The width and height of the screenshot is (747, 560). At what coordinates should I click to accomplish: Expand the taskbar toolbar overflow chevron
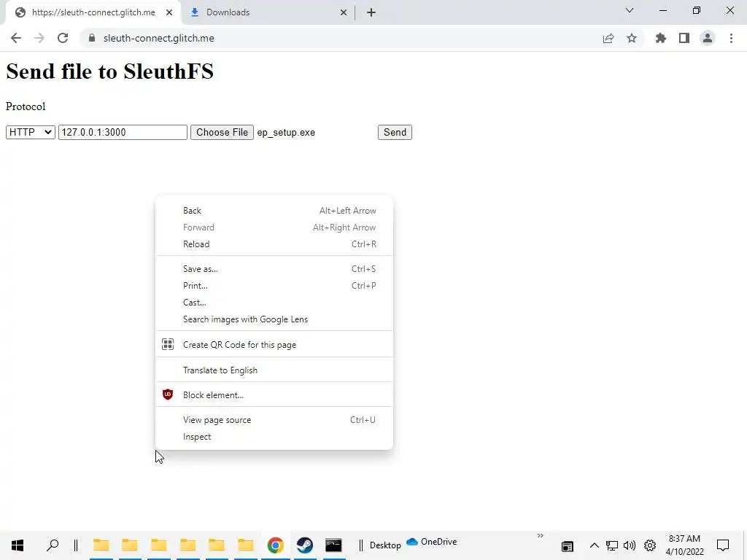coord(541,536)
